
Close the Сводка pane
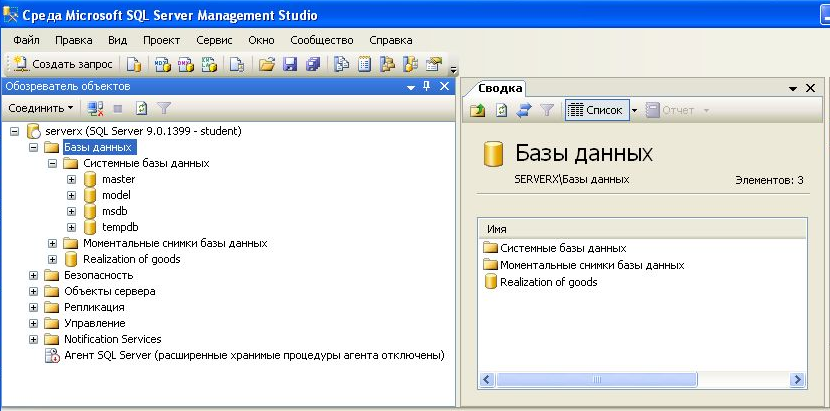pos(810,88)
